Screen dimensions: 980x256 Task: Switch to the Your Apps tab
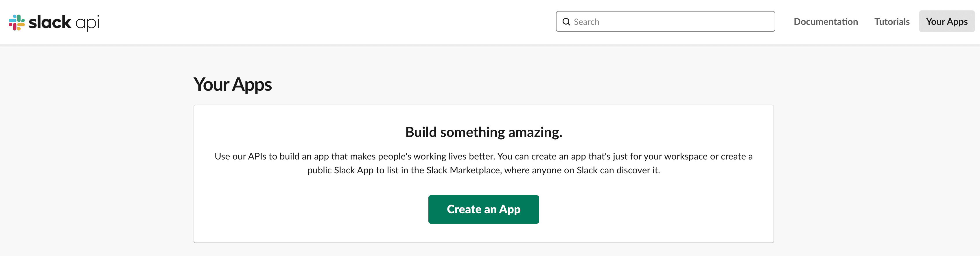pyautogui.click(x=946, y=22)
